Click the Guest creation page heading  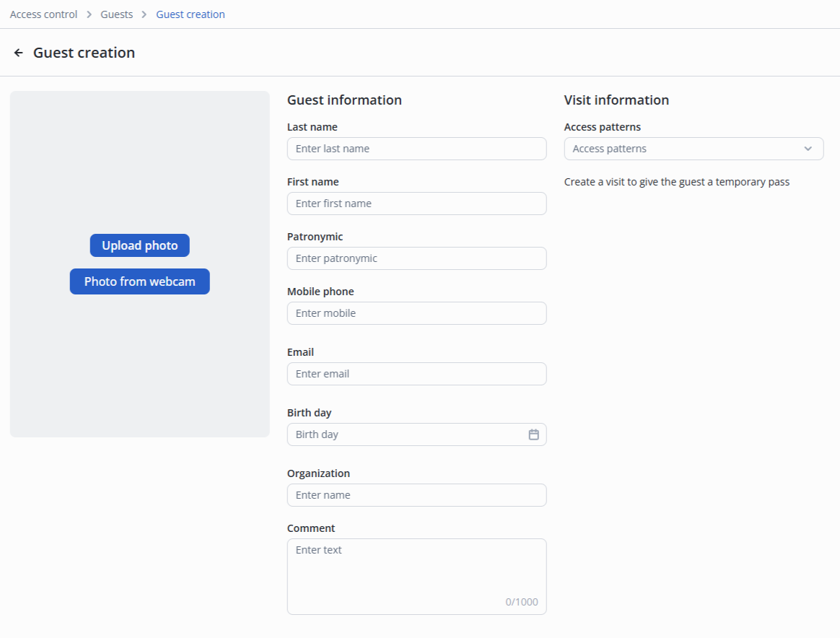[x=84, y=53]
